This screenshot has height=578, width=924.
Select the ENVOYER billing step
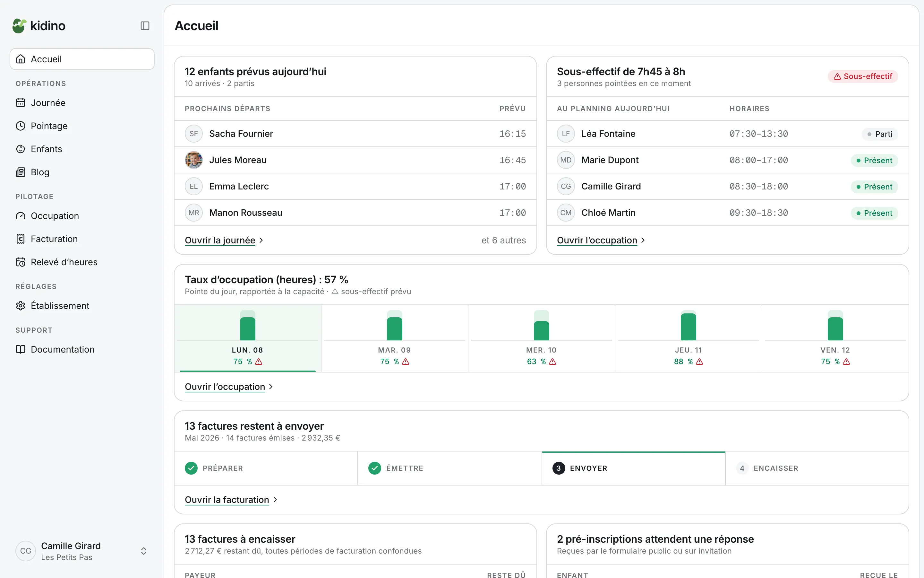pyautogui.click(x=633, y=468)
